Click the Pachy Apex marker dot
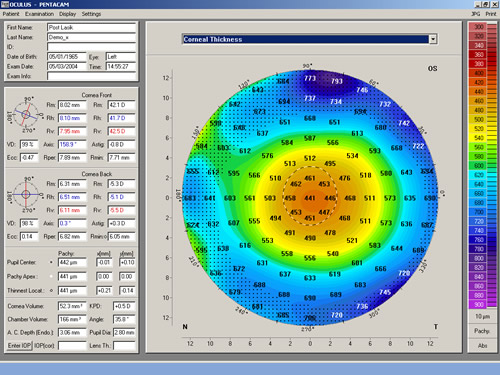The height and width of the screenshot is (375, 500). (51, 276)
